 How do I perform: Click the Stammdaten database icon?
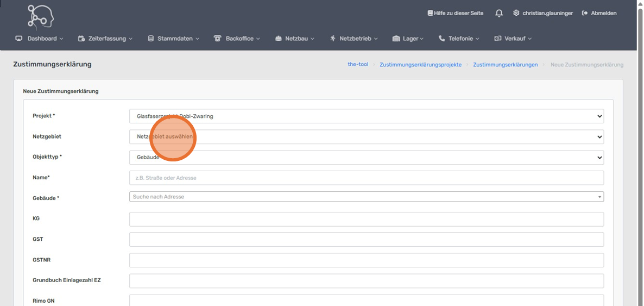click(151, 39)
